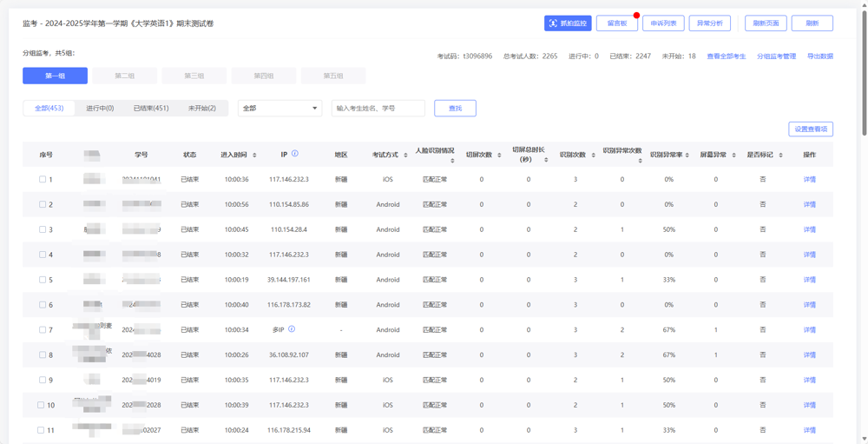Tick the checkbox for row 1

pos(43,179)
